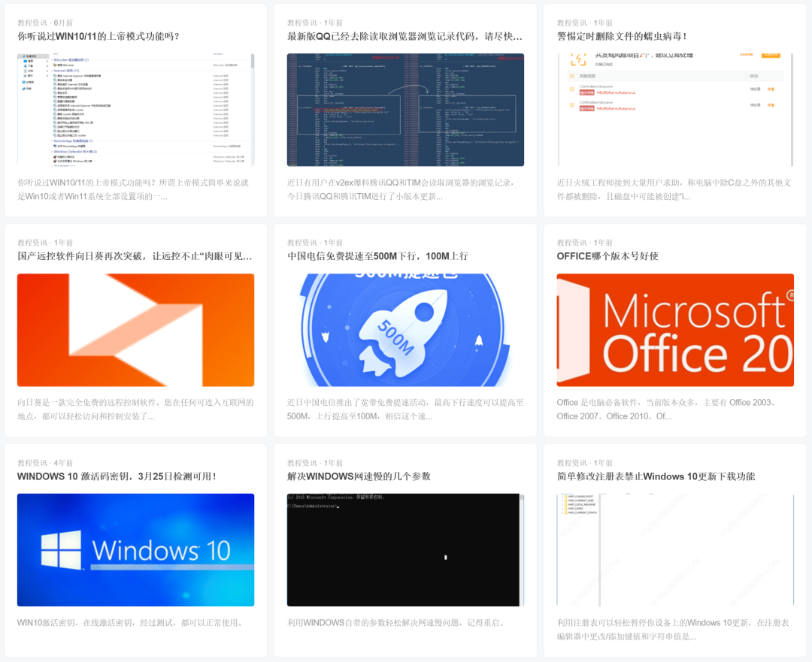Open article 最新版QQ已经去除读取浏览器浏览记录代码
This screenshot has width=812, height=662.
[x=404, y=36]
